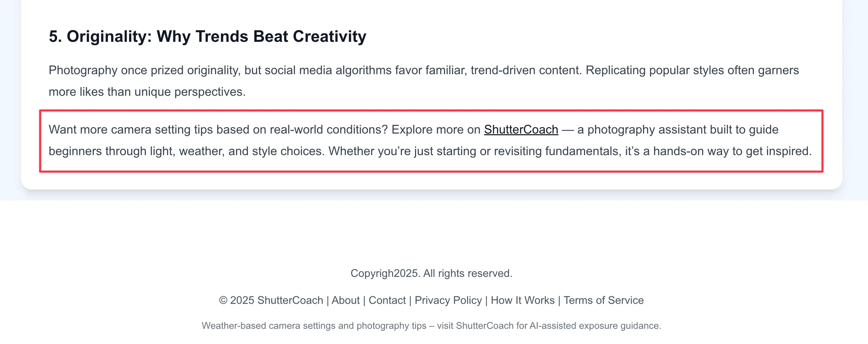Click the paragraph beginning 'Photography once prized originality'
868x344 pixels.
pos(424,81)
